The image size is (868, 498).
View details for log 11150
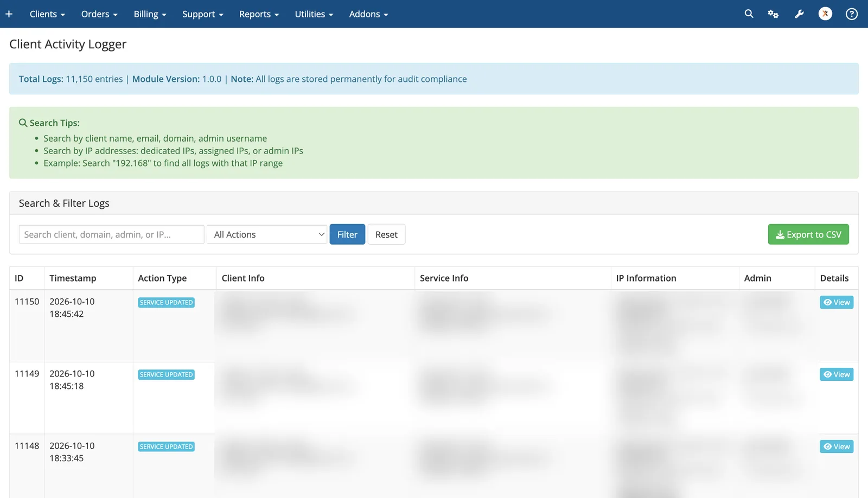[x=837, y=302]
